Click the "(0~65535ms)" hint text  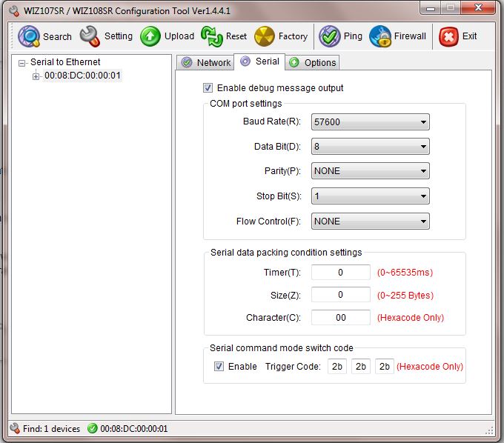click(x=405, y=273)
